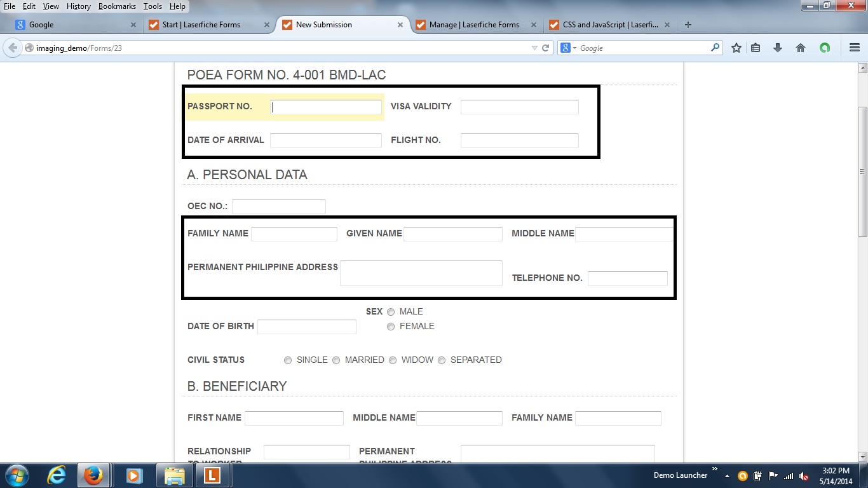The width and height of the screenshot is (868, 488).
Task: Click the Date of Birth field
Action: click(307, 327)
